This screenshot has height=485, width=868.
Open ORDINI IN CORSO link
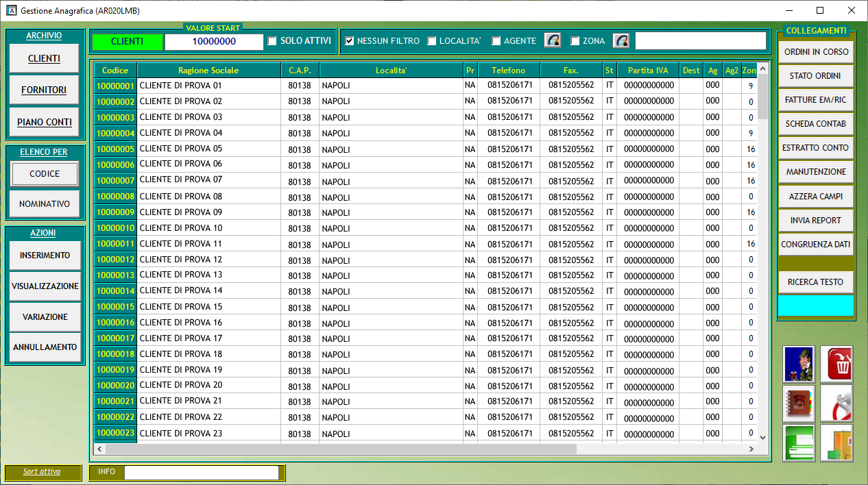[x=816, y=51]
